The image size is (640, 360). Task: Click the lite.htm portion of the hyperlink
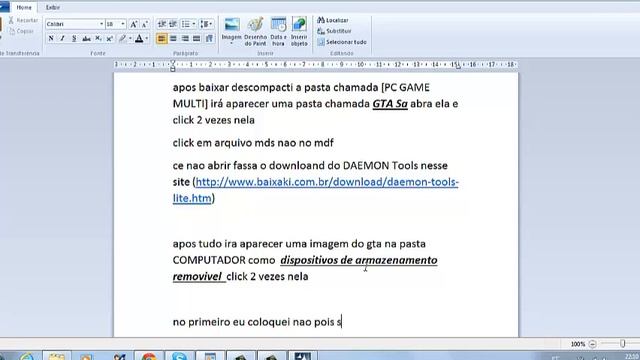pyautogui.click(x=192, y=198)
